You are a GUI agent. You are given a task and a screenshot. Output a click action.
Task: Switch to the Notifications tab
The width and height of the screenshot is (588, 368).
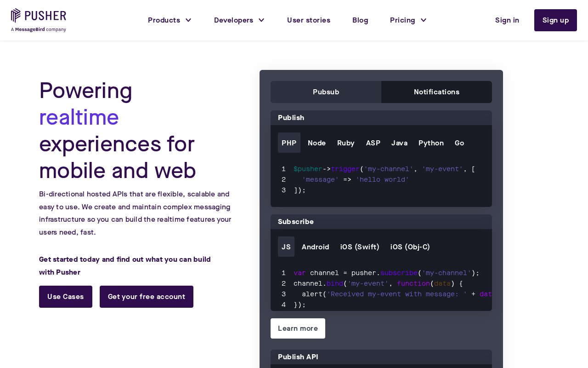pos(436,92)
